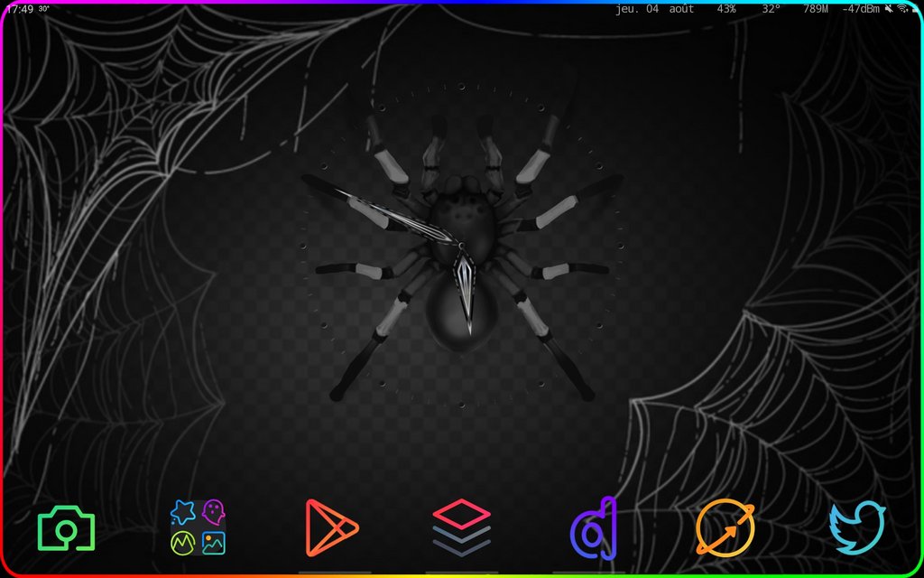Open the green Camera app icon
Viewport: 924px width, 578px height.
66,527
